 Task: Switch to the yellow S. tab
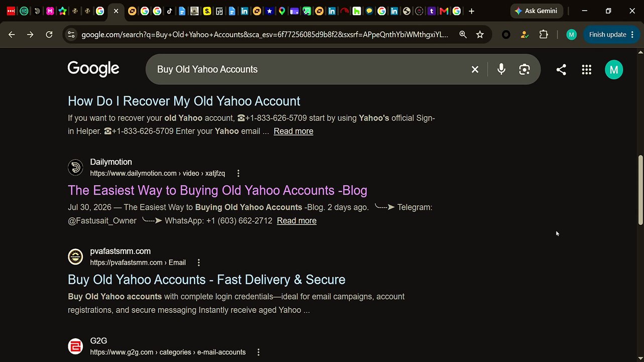point(207,11)
